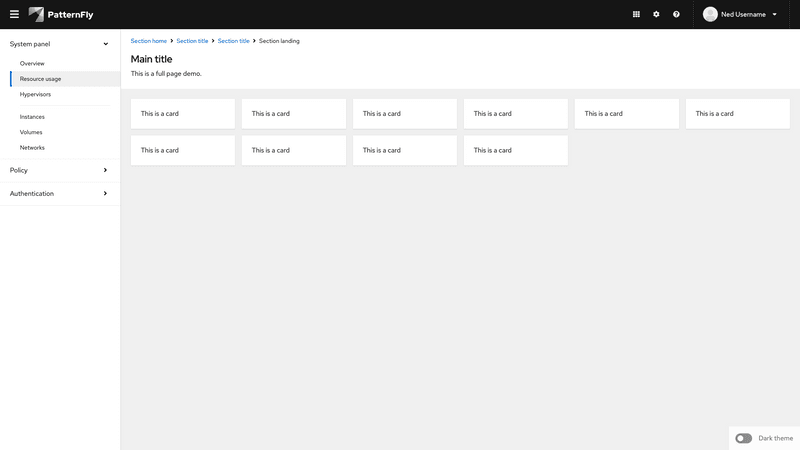Image resolution: width=800 pixels, height=450 pixels.
Task: Click the PatternFly logo
Action: pyautogui.click(x=61, y=14)
